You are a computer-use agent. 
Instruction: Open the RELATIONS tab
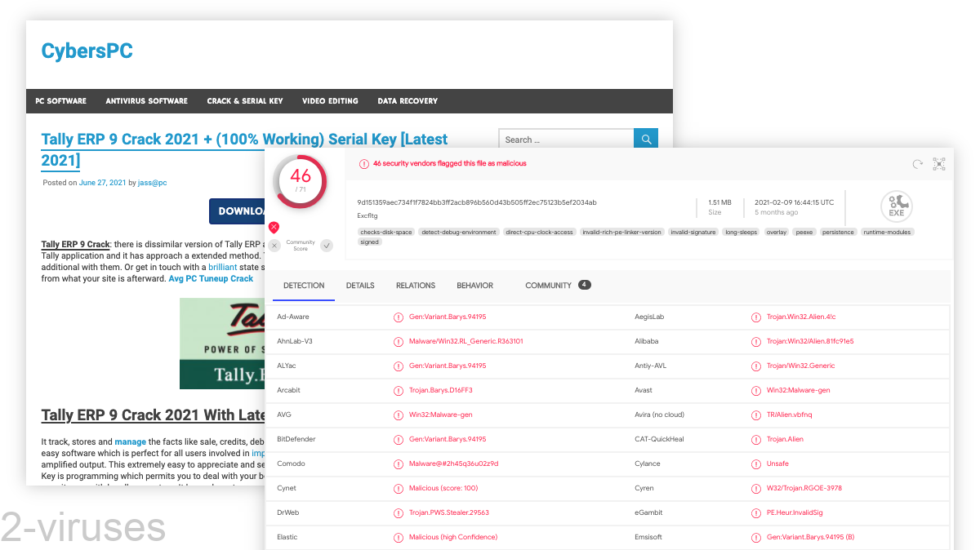pos(416,286)
